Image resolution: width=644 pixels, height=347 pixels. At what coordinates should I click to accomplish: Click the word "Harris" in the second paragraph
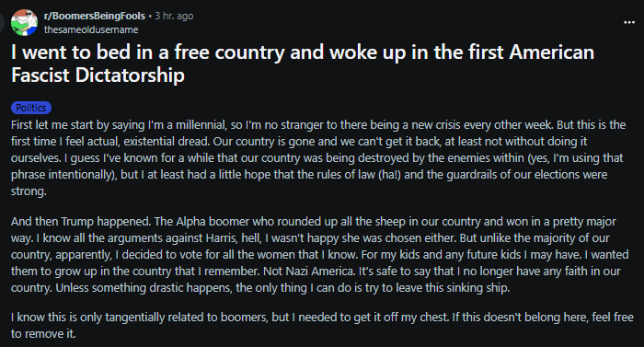[x=221, y=238]
